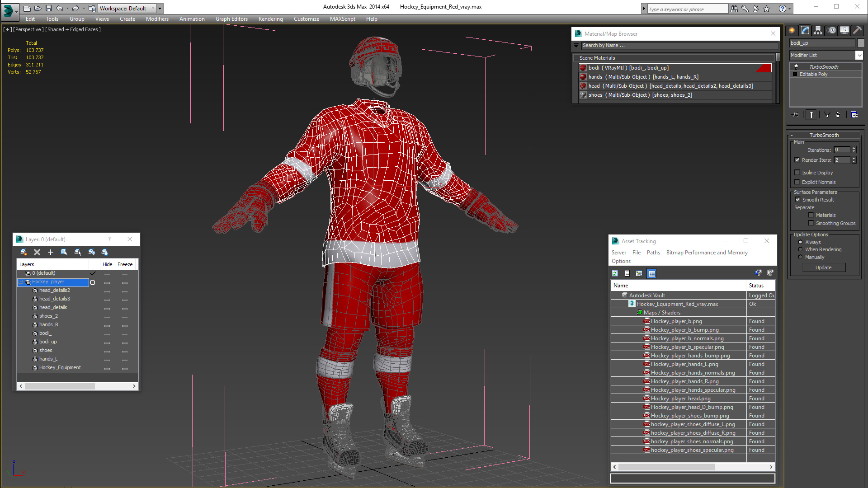Click Make Unique icon in modifier stack
The height and width of the screenshot is (488, 868).
click(827, 115)
